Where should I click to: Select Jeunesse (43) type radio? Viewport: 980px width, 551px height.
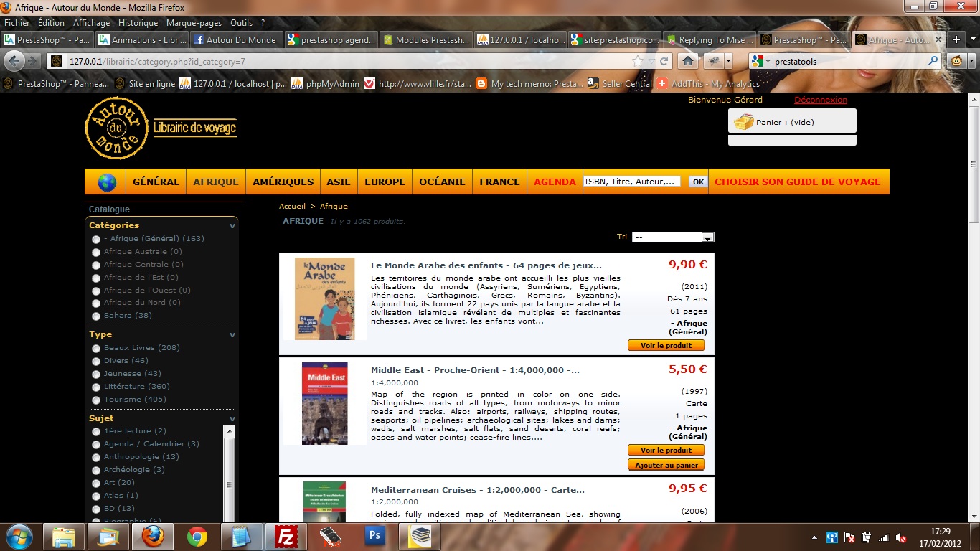point(96,374)
